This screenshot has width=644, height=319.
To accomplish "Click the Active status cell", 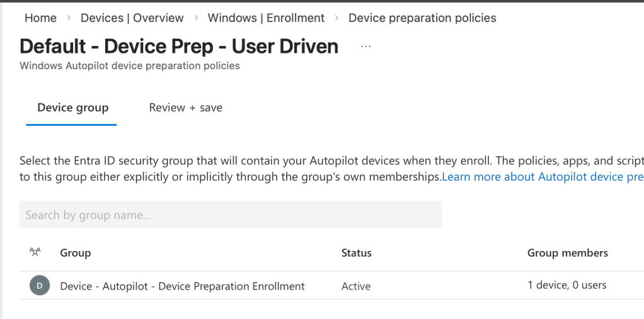I will pyautogui.click(x=356, y=286).
